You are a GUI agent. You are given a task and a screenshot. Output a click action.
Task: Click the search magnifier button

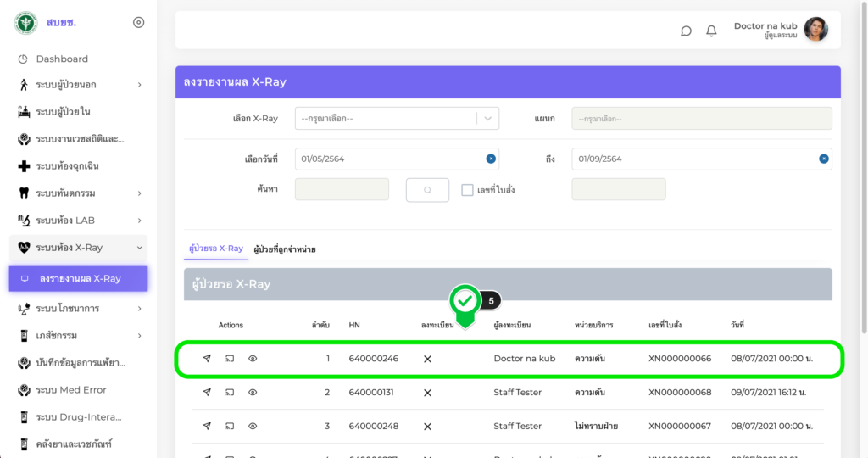(x=427, y=190)
